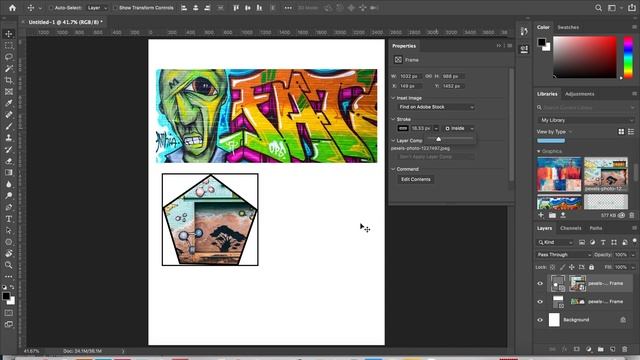Image resolution: width=640 pixels, height=360 pixels.
Task: Select the Eraser tool
Action: tap(9, 161)
